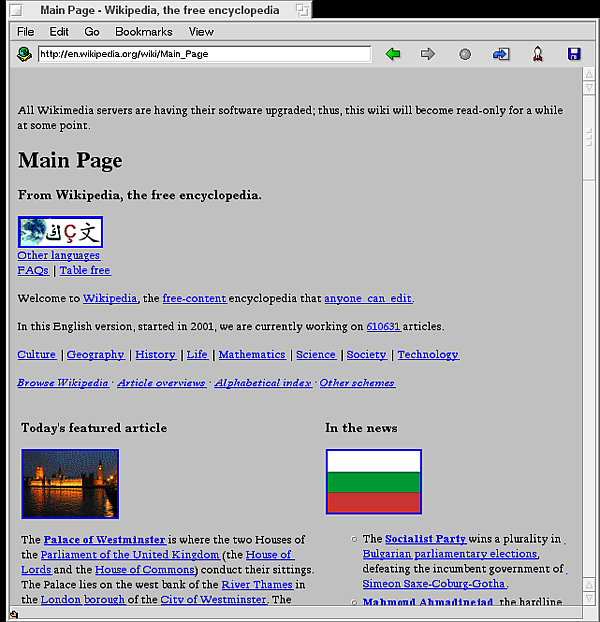This screenshot has width=600, height=622.
Task: Open the Go menu
Action: tap(92, 32)
